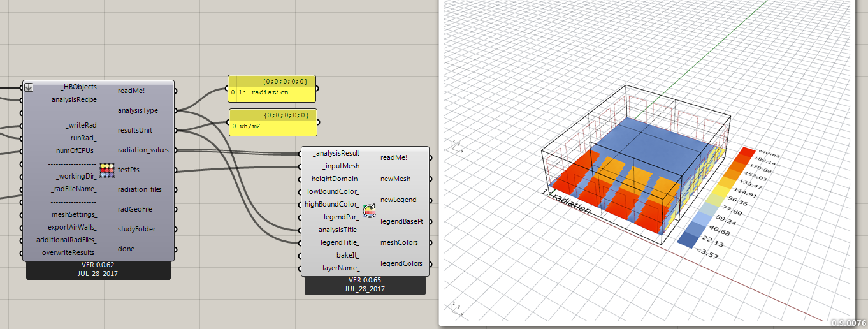Click the highBoundColor_ input
The width and height of the screenshot is (868, 329).
pyautogui.click(x=332, y=204)
